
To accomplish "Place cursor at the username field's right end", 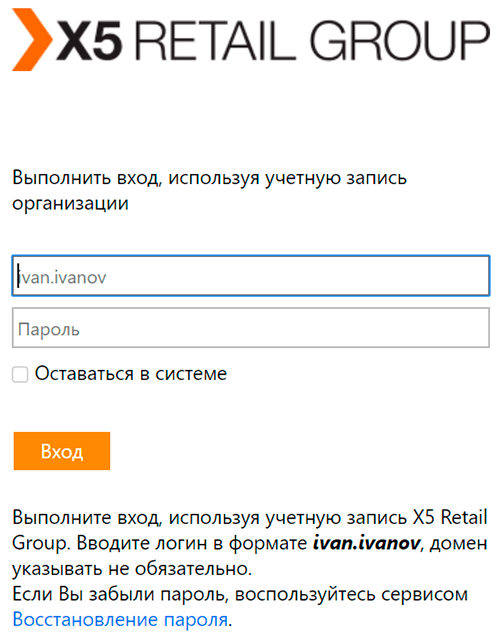I will click(x=481, y=276).
